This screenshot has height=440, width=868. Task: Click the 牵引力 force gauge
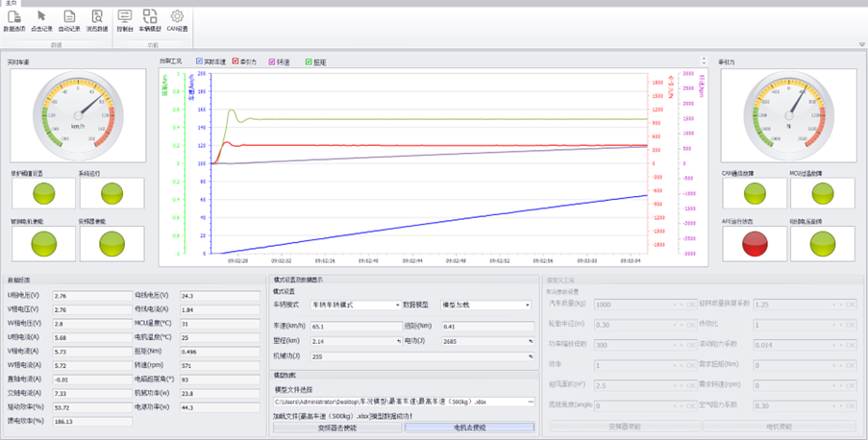pyautogui.click(x=788, y=115)
